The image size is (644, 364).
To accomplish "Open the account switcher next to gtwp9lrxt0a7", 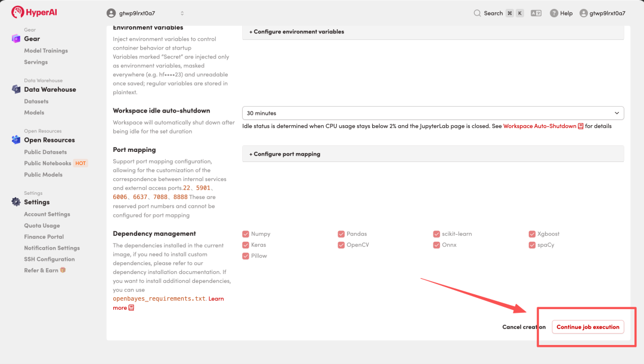I will pyautogui.click(x=182, y=13).
